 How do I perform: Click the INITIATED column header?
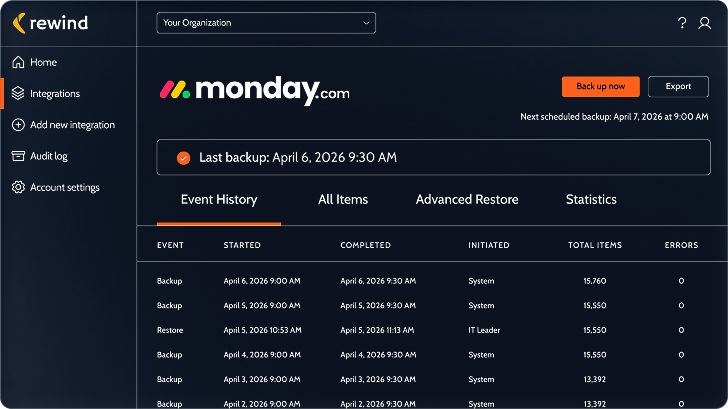[488, 245]
